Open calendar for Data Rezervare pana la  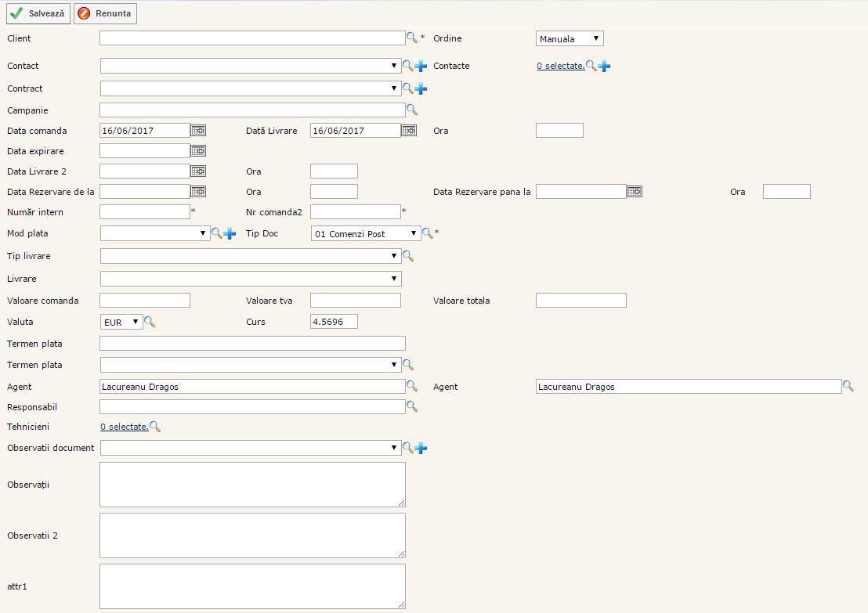tap(635, 192)
